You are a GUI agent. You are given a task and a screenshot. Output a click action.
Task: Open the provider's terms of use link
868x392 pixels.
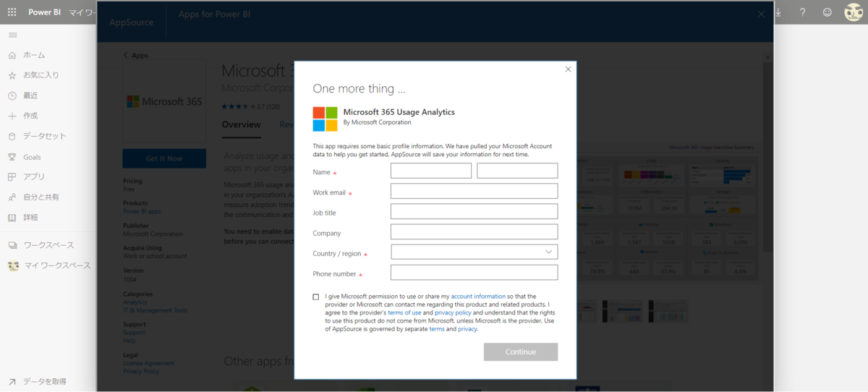pyautogui.click(x=404, y=312)
